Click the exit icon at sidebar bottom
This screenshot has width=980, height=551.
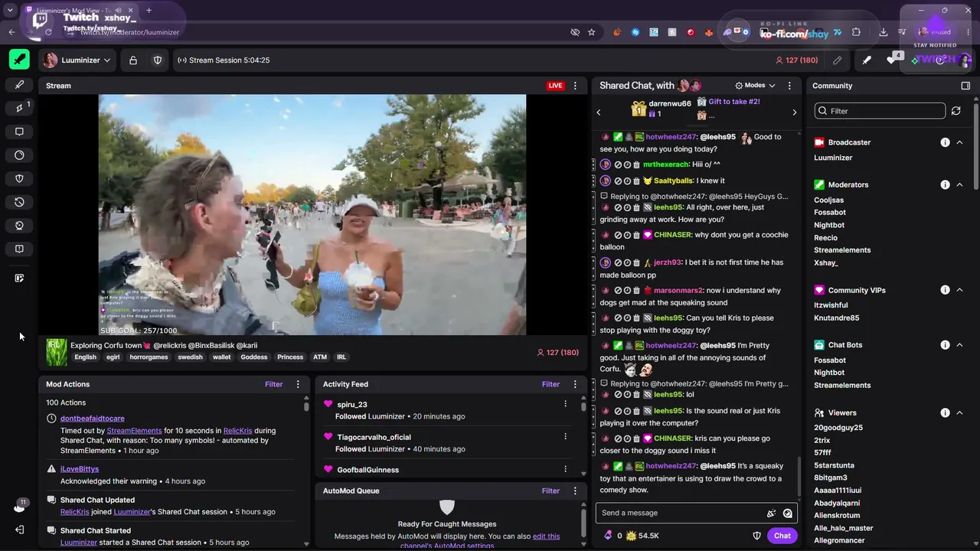(19, 530)
